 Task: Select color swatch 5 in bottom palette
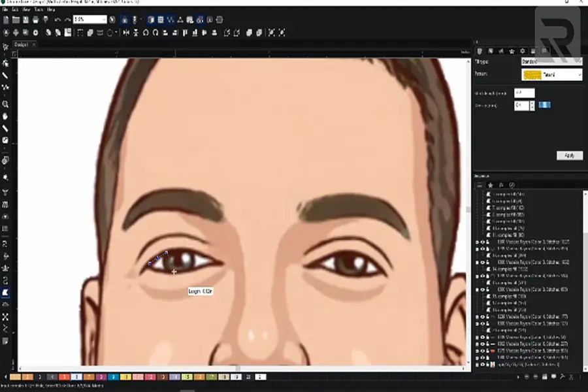click(x=65, y=377)
